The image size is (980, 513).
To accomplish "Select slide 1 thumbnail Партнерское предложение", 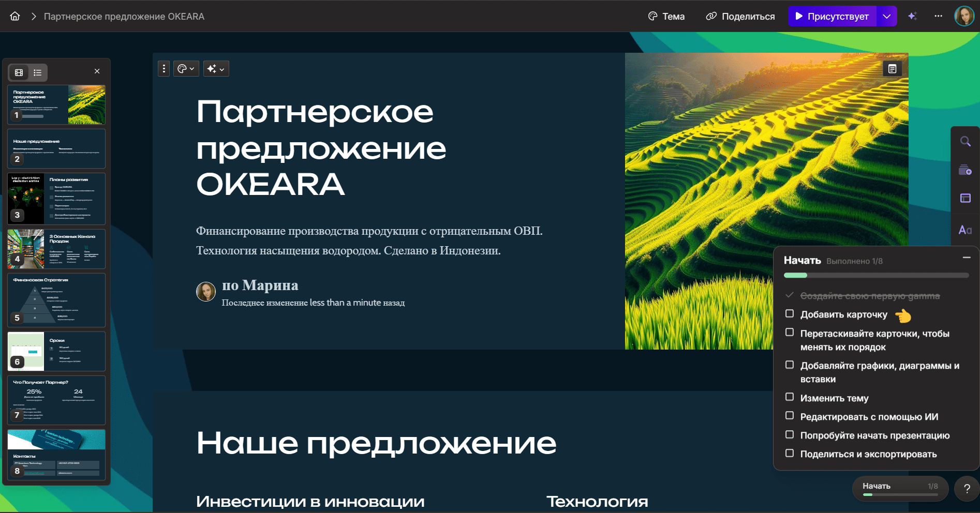I will point(56,104).
